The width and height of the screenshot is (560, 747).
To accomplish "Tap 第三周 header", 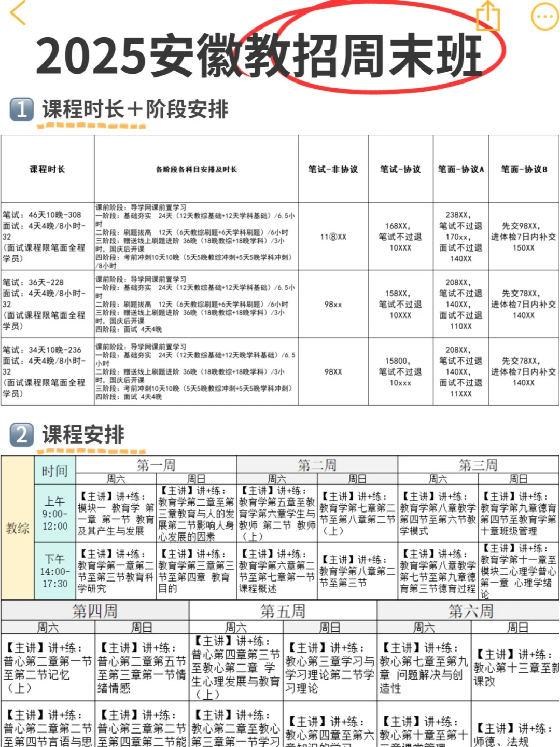I will pyautogui.click(x=478, y=464).
